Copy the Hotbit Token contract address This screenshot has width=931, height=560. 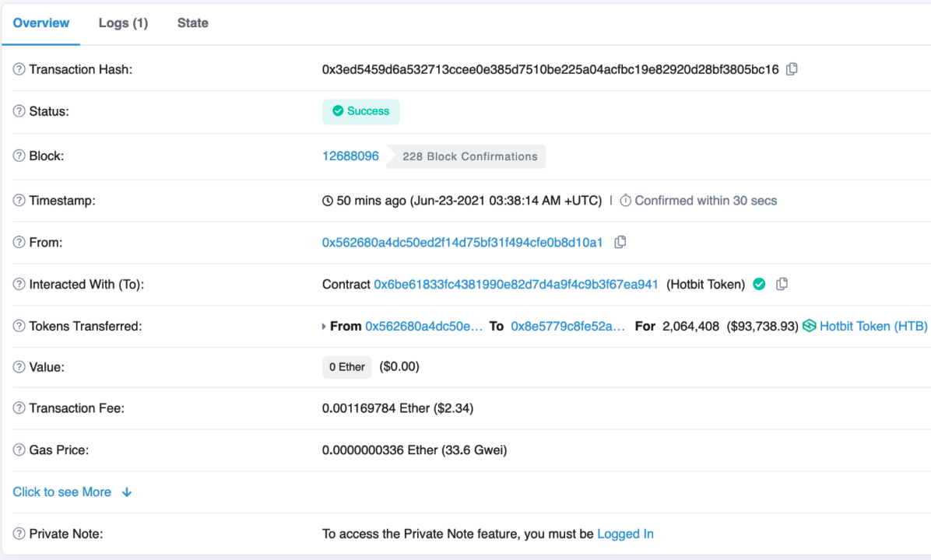pyautogui.click(x=782, y=285)
